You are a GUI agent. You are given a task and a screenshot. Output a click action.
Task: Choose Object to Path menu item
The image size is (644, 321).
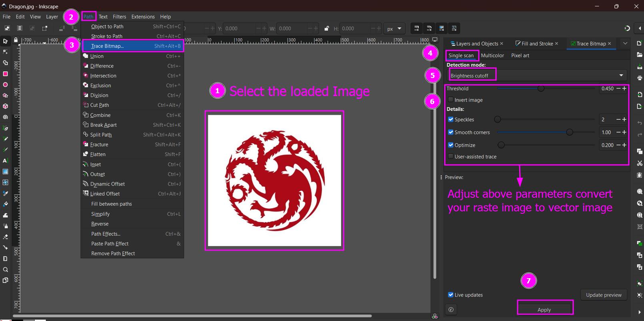point(132,26)
